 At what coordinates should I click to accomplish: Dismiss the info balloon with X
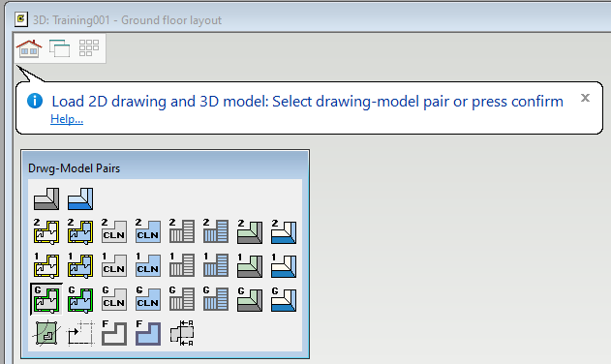pyautogui.click(x=585, y=98)
